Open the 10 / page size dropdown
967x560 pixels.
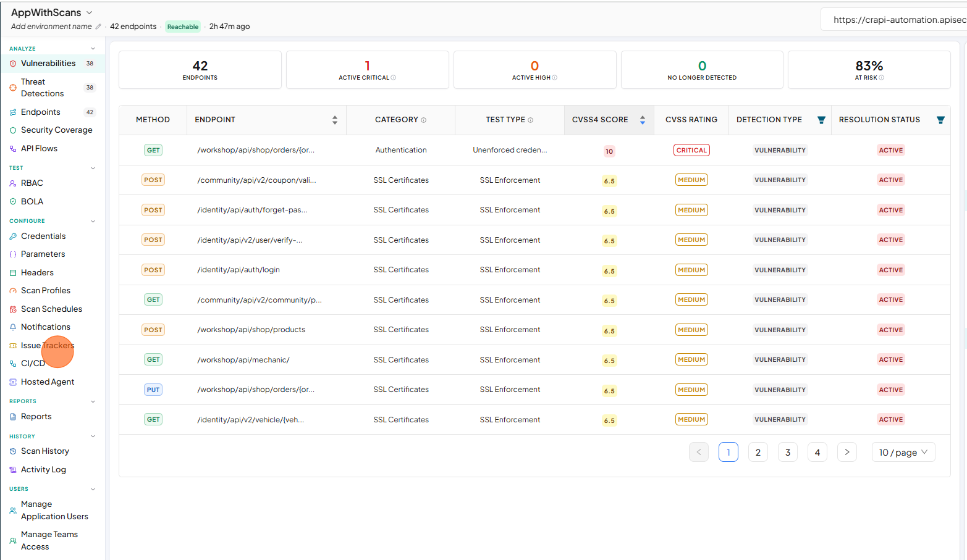tap(903, 453)
